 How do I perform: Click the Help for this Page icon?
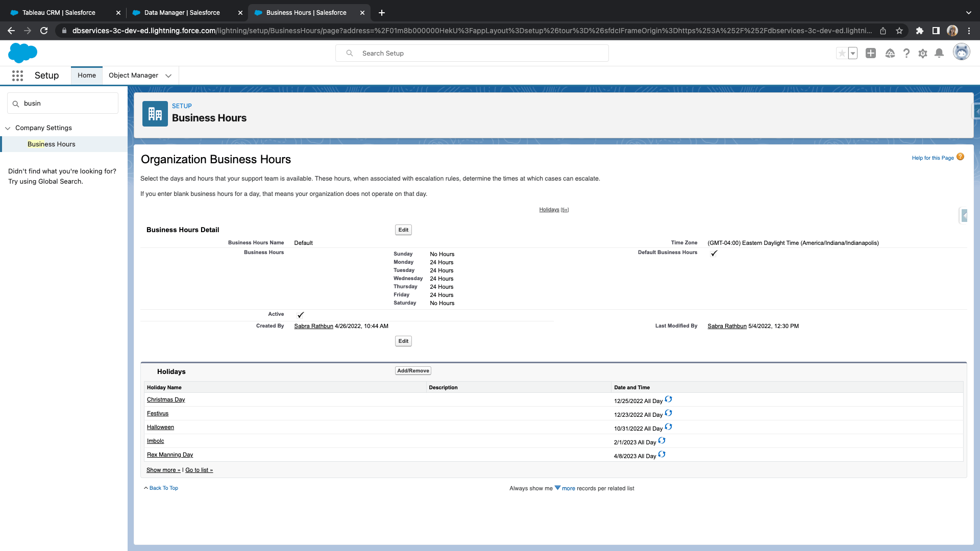[960, 157]
